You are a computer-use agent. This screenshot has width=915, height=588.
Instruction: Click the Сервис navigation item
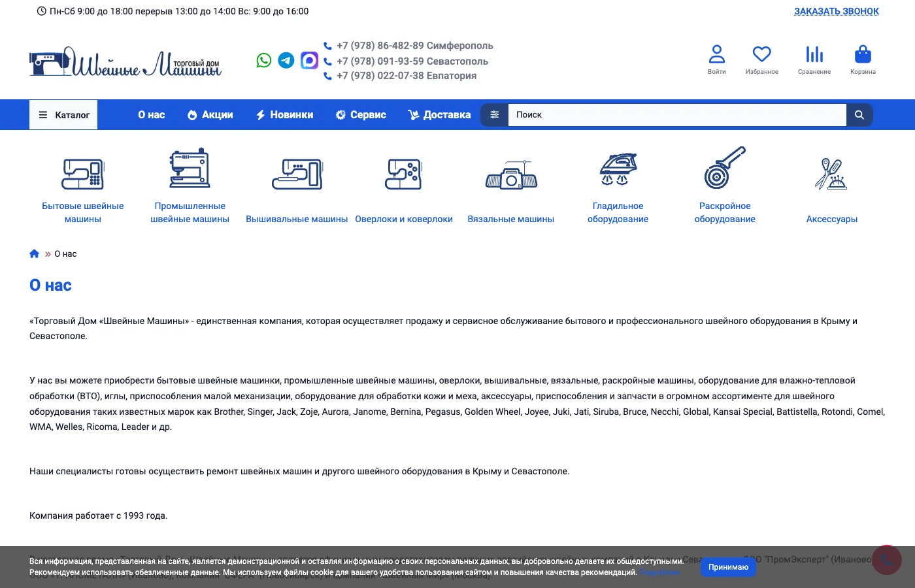click(x=361, y=115)
